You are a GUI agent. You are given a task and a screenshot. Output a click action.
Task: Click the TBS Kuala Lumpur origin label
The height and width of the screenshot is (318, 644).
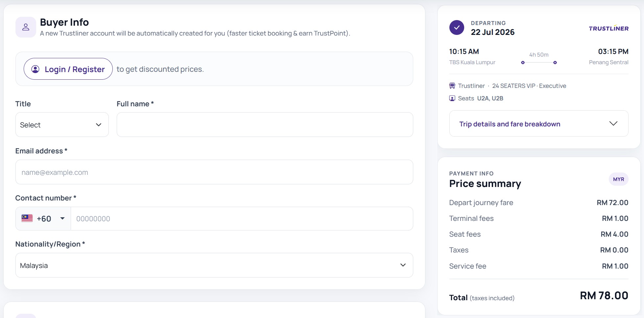coord(472,62)
